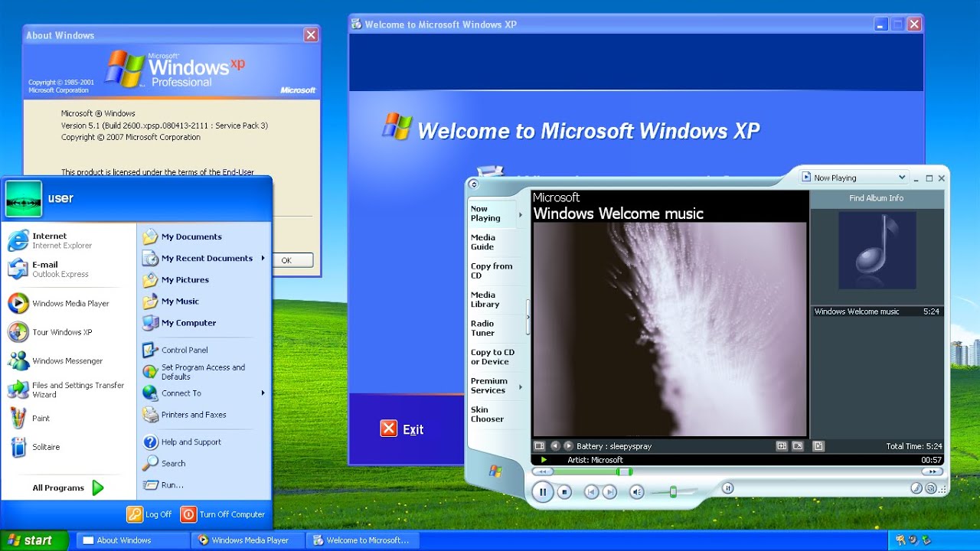
Task: Open Outlook Express E-mail
Action: [x=69, y=269]
